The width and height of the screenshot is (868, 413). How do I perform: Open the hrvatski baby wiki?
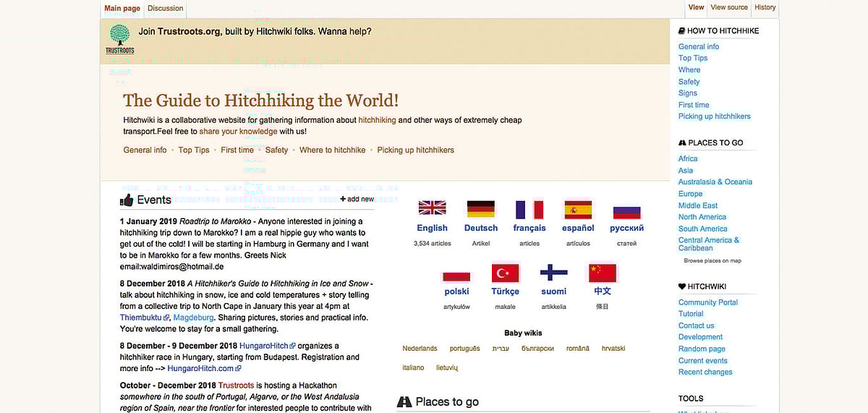click(613, 349)
